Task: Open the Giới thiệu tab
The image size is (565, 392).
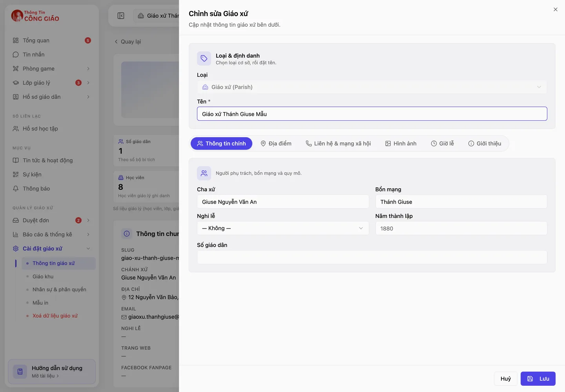Action: point(485,143)
